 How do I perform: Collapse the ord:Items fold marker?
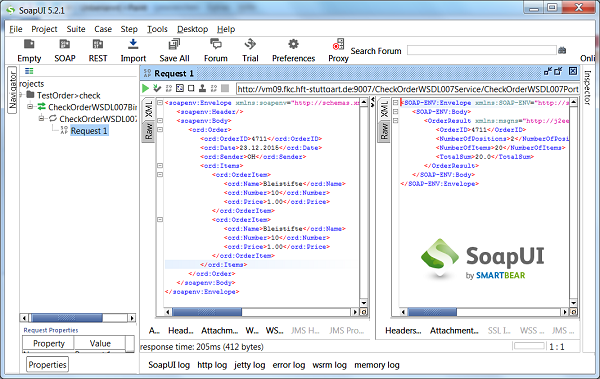tap(160, 165)
